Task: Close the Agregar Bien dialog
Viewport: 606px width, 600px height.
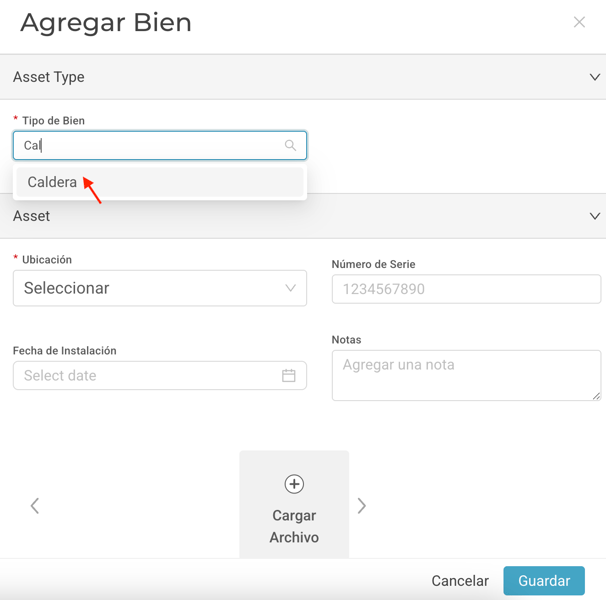Action: (579, 22)
